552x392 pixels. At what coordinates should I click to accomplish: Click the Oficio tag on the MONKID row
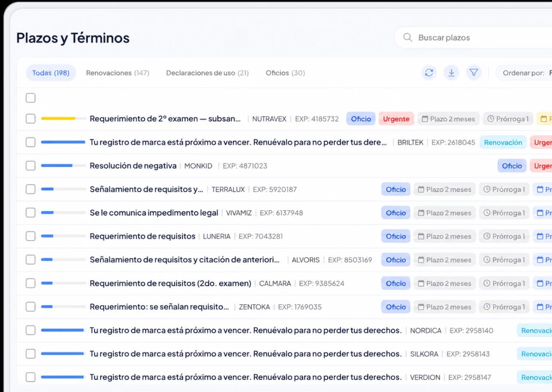(512, 166)
